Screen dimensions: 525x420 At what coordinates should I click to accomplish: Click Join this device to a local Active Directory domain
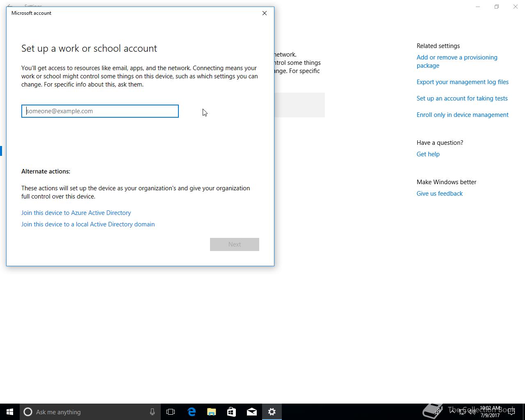tap(88, 224)
